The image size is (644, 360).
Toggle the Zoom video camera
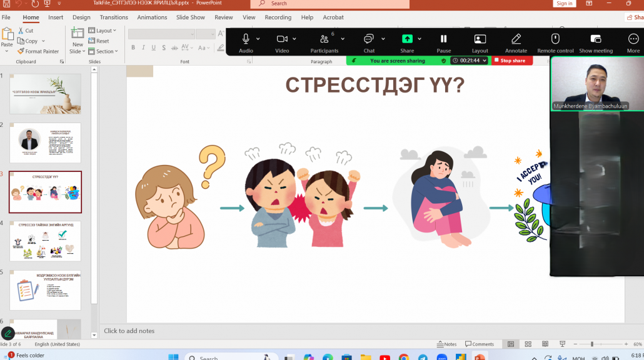[282, 39]
